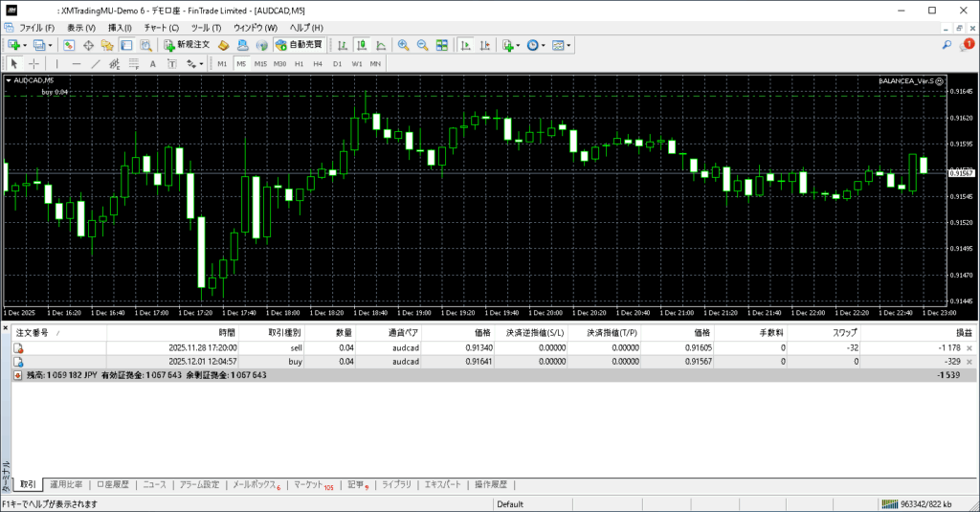Open the チャート (C) menu

pos(161,28)
